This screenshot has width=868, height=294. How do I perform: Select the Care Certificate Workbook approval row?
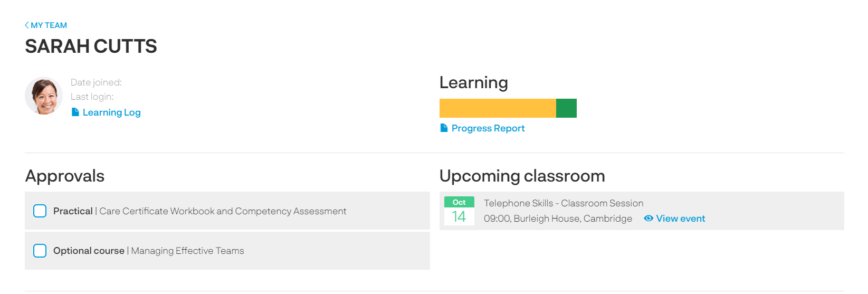tap(227, 211)
